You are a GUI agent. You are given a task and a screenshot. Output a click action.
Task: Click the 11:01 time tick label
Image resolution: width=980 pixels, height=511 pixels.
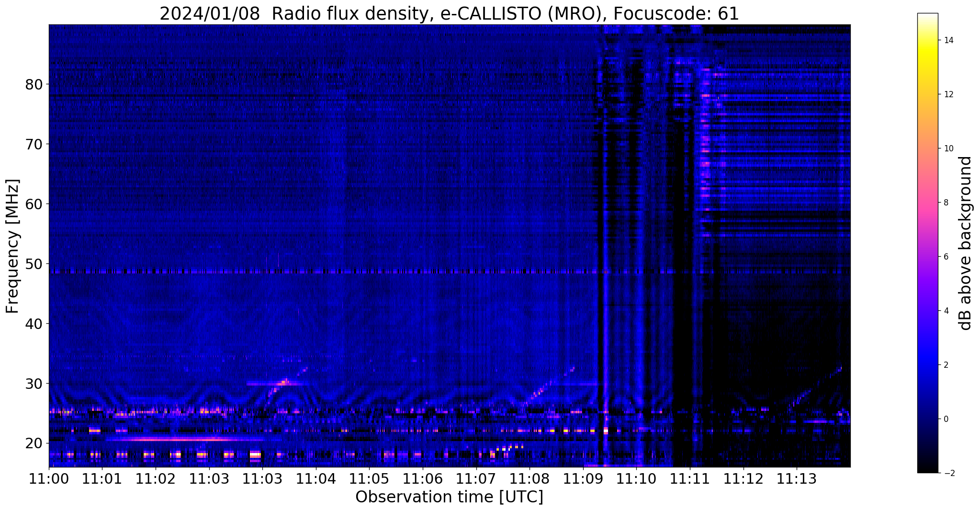(x=102, y=479)
